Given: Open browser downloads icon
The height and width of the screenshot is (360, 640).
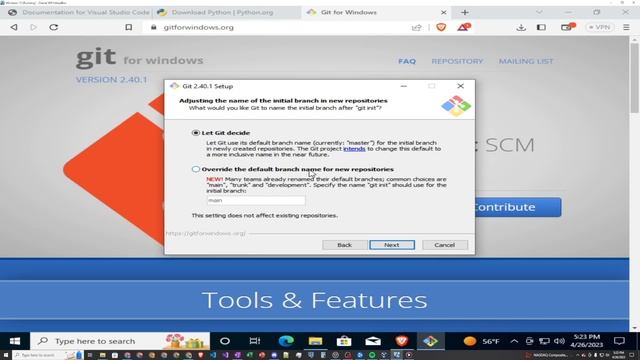Looking at the screenshot, I should (521, 27).
